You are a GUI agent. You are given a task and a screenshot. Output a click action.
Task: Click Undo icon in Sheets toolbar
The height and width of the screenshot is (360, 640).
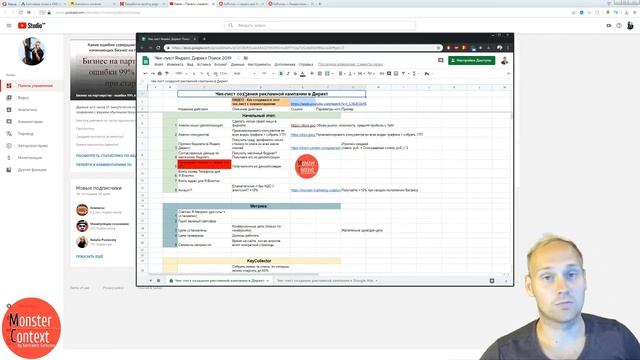[x=145, y=73]
